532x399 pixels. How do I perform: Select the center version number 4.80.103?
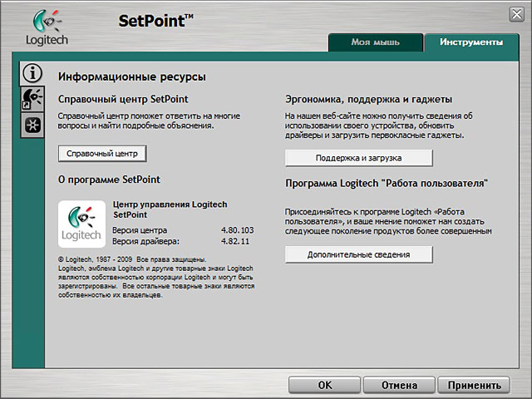click(x=238, y=230)
